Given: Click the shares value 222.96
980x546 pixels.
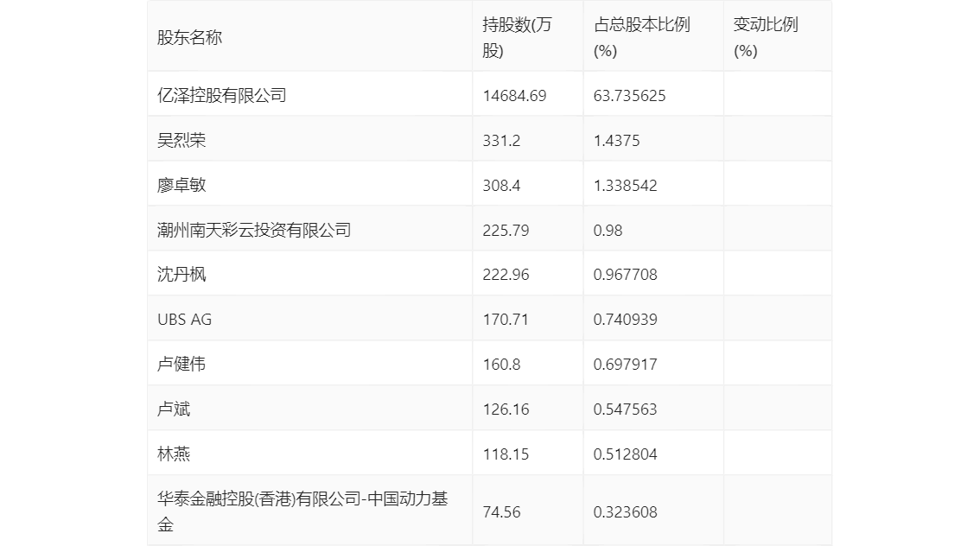Looking at the screenshot, I should click(506, 275).
